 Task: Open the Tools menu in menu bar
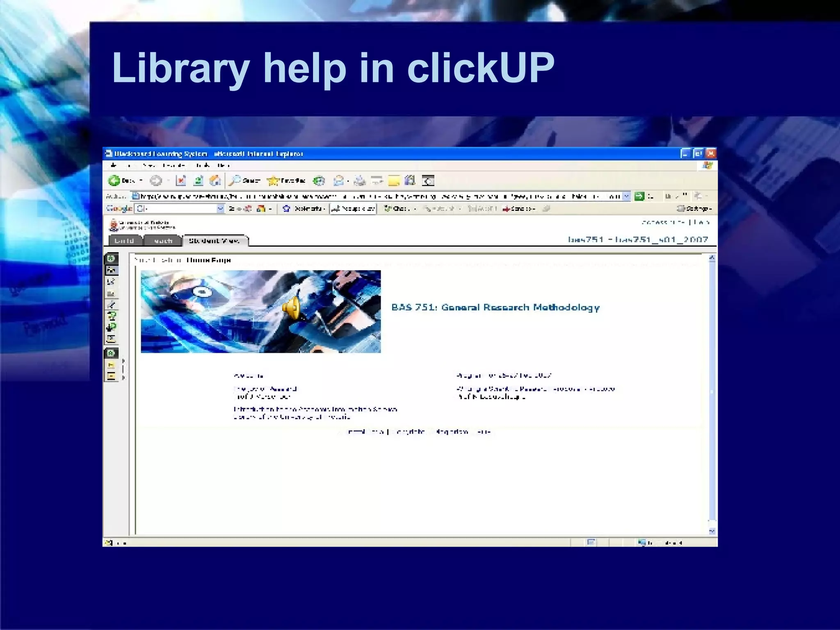[x=203, y=165]
